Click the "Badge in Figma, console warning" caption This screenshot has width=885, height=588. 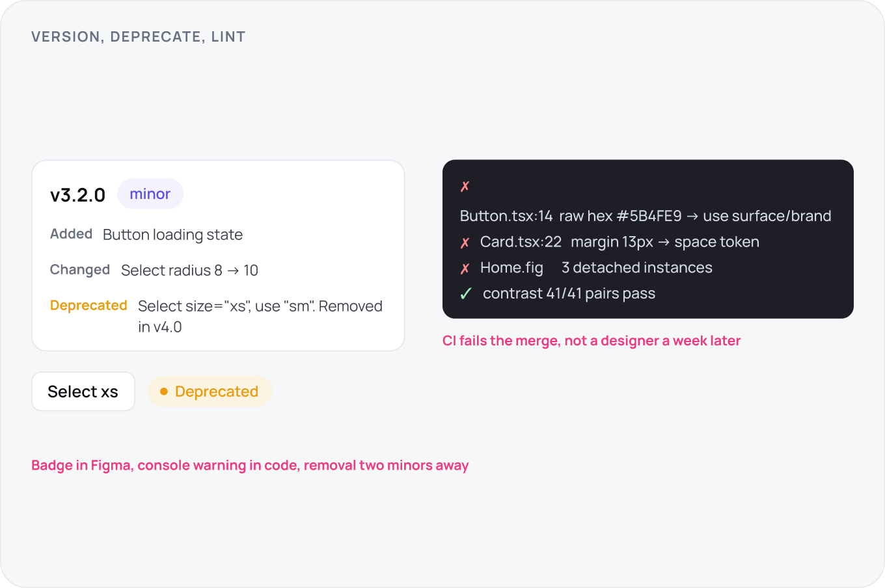(x=250, y=466)
